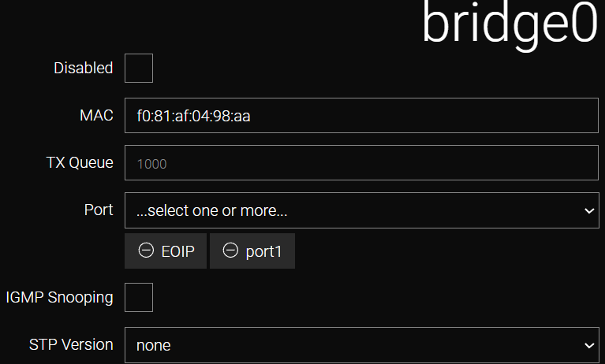Viewport: 605px width, 364px height.
Task: Click the Disabled label text
Action: (84, 68)
